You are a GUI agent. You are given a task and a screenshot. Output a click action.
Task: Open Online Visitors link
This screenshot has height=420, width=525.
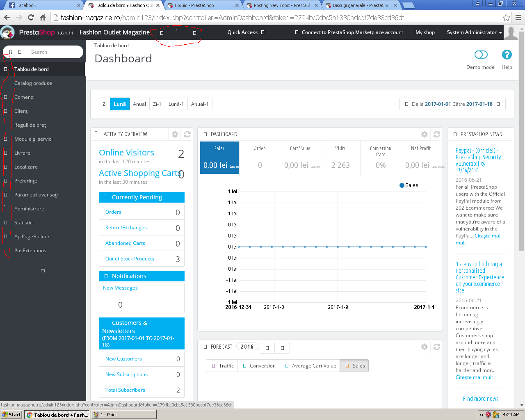click(x=126, y=153)
